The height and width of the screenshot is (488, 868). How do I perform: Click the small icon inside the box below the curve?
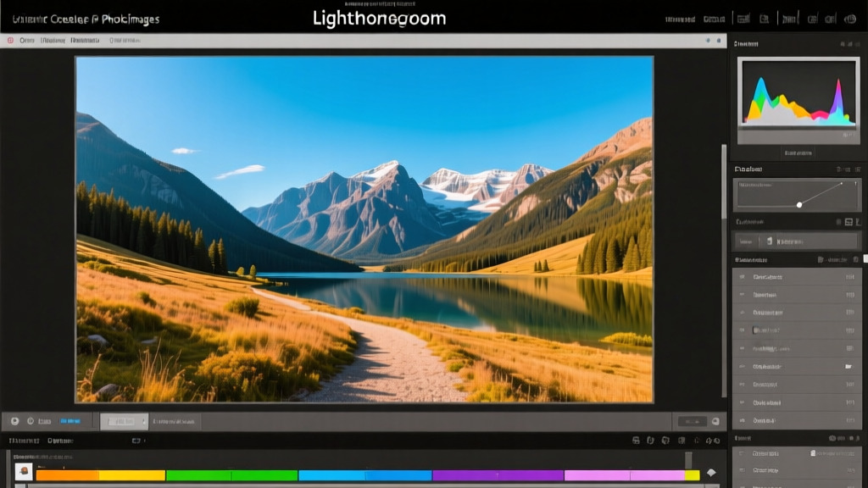(x=770, y=241)
